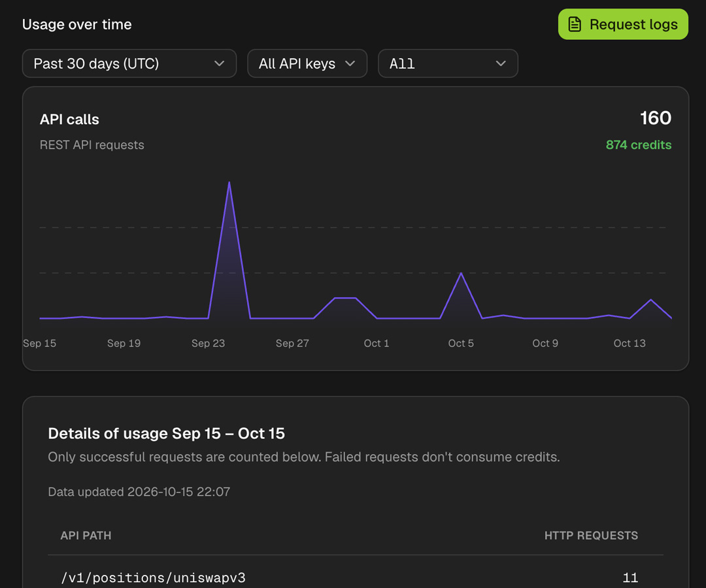Click the Data updated 2026-10-15 22:07 timestamp
The image size is (706, 588).
(x=139, y=492)
